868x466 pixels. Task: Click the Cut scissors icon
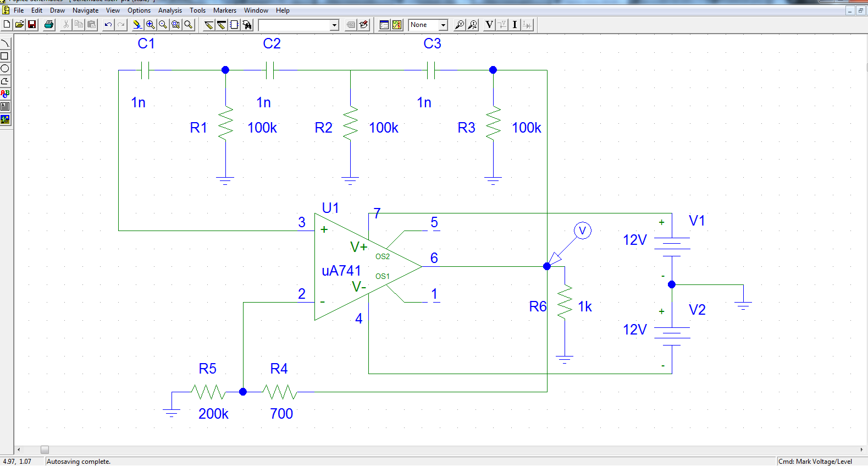pos(66,25)
